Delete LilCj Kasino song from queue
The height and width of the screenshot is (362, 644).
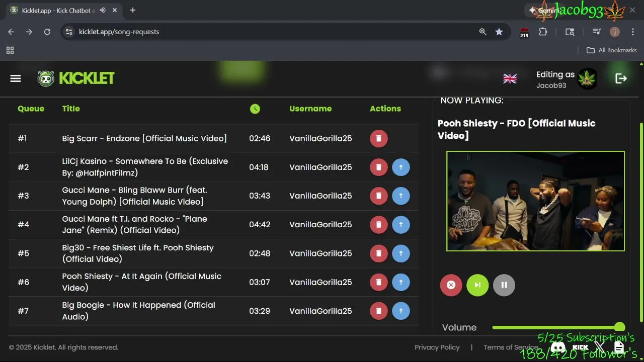tap(379, 167)
